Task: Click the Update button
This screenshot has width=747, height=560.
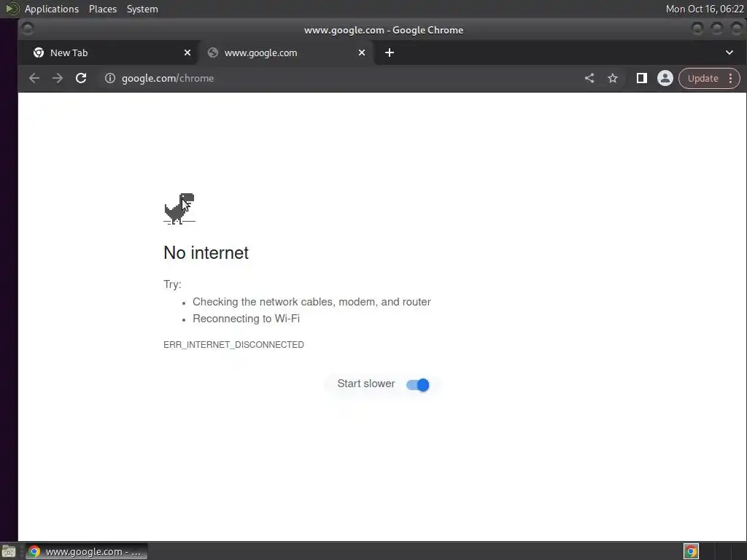Action: coord(703,78)
